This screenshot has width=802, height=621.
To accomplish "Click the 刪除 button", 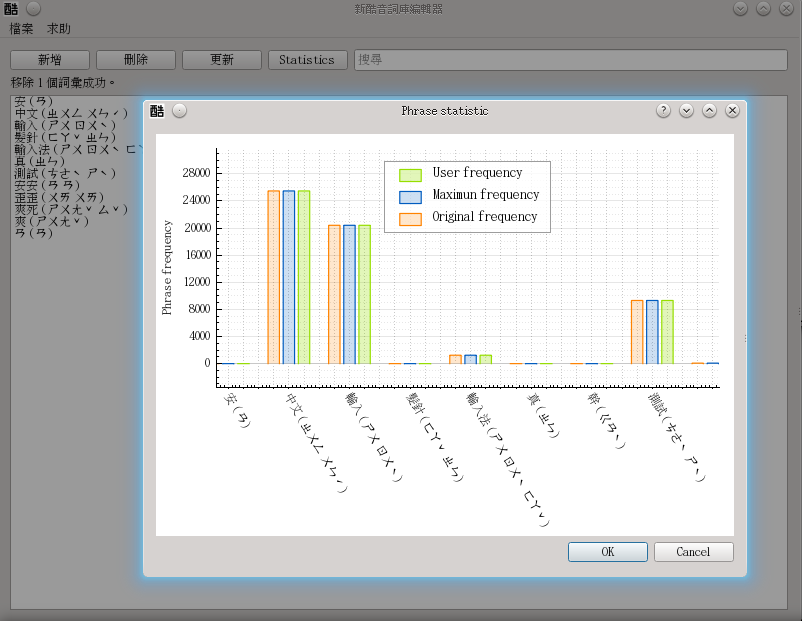I will point(136,60).
